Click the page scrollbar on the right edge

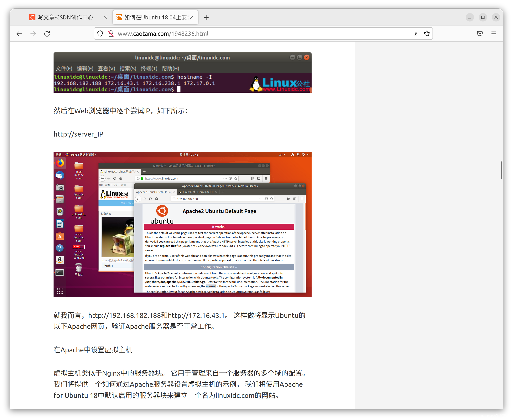point(501,169)
